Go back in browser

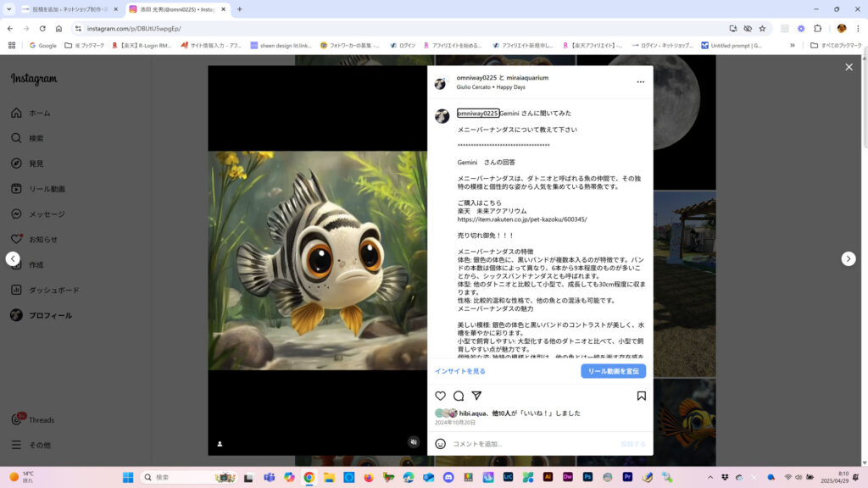pyautogui.click(x=10, y=29)
